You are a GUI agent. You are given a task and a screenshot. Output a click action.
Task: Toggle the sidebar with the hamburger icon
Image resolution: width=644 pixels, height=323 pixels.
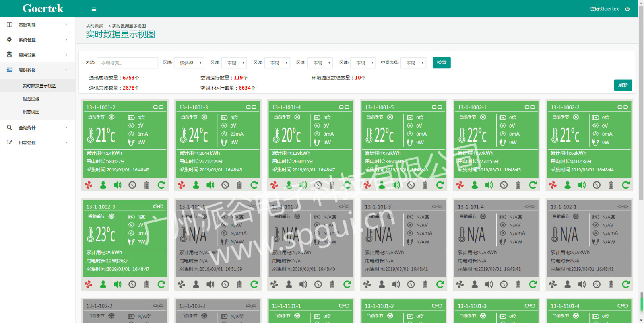pos(94,9)
